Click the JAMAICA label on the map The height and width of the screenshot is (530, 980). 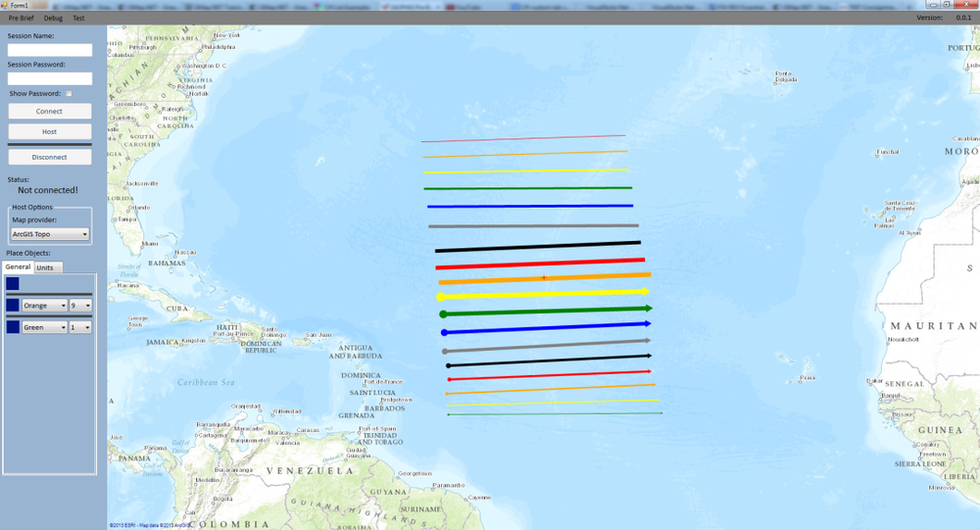coord(163,342)
